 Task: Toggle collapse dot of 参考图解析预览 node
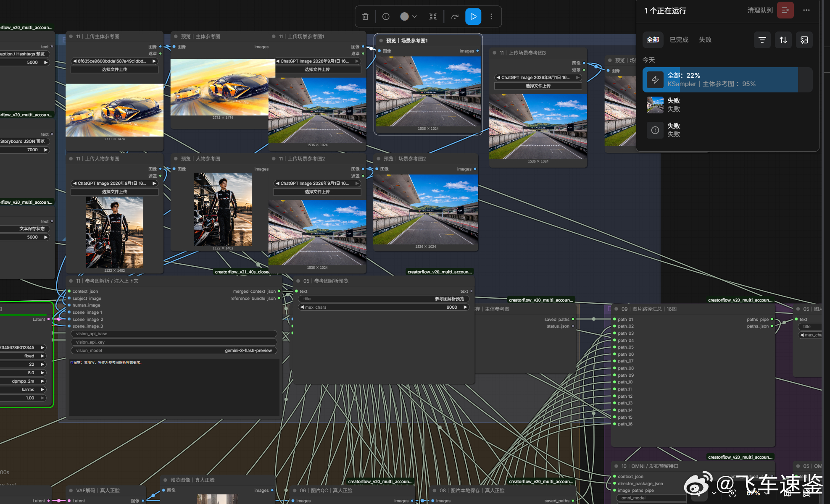coord(298,281)
